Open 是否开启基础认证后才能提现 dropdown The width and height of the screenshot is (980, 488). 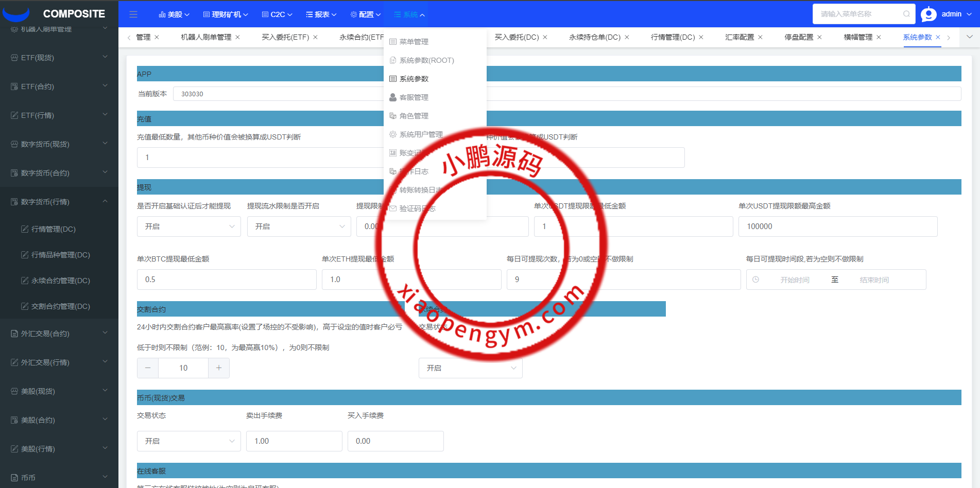188,226
